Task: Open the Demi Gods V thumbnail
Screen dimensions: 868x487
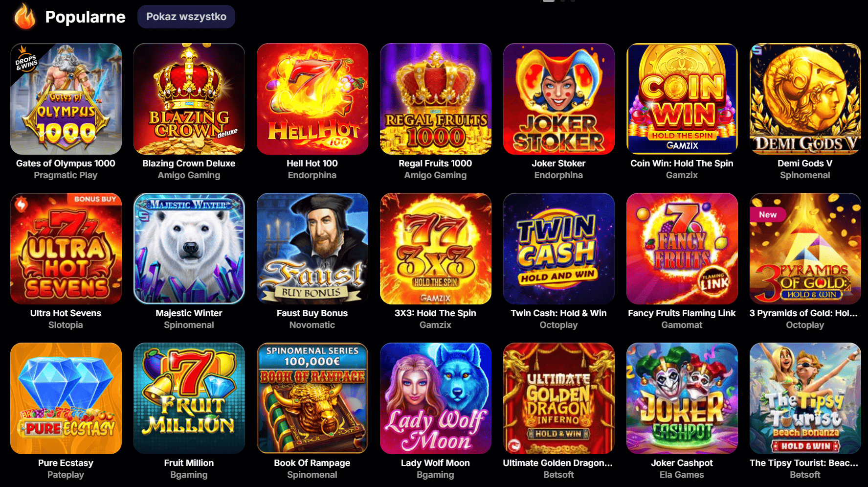Action: pyautogui.click(x=805, y=99)
